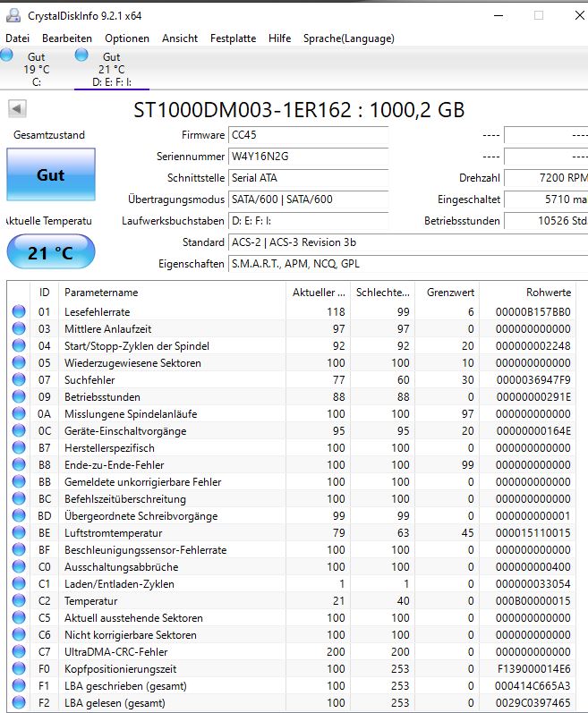
Task: Click status dot for Geräte-Einschaltvorgänge
Action: (x=19, y=430)
